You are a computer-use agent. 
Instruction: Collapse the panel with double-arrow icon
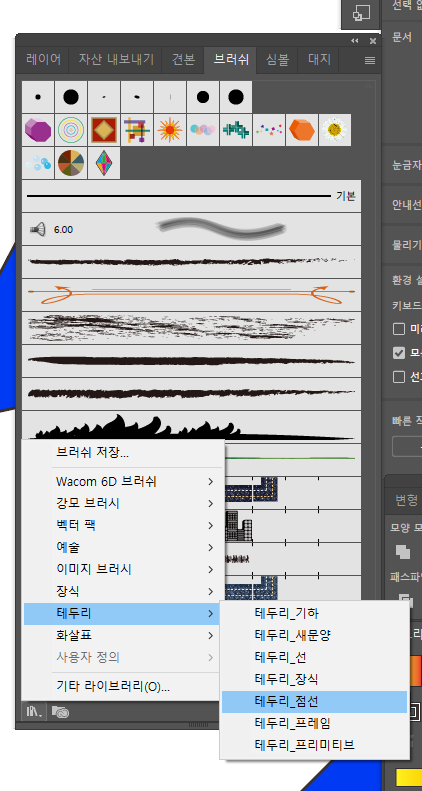click(x=354, y=41)
